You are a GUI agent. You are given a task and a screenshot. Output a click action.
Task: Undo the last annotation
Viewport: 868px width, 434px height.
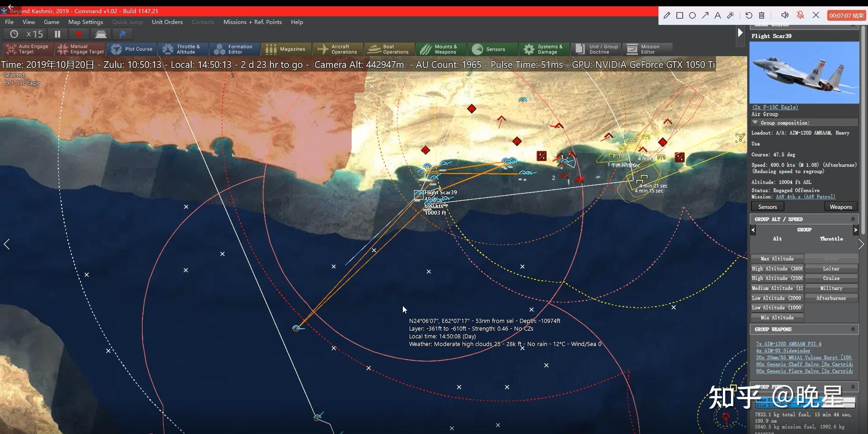(x=749, y=15)
